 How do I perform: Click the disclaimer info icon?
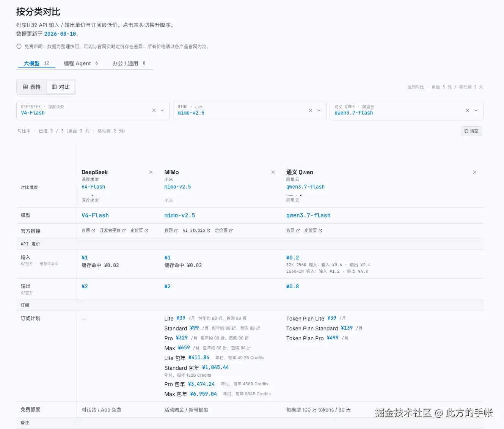pos(19,46)
